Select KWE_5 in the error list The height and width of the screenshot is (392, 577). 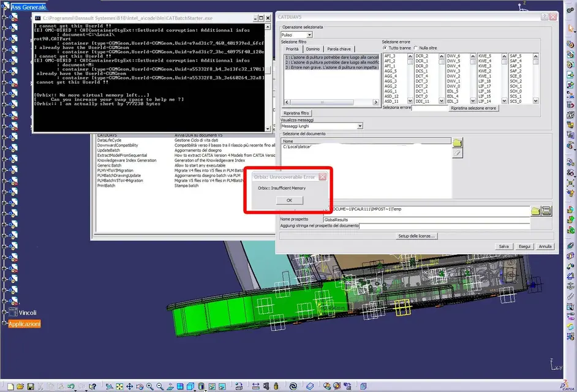[485, 56]
